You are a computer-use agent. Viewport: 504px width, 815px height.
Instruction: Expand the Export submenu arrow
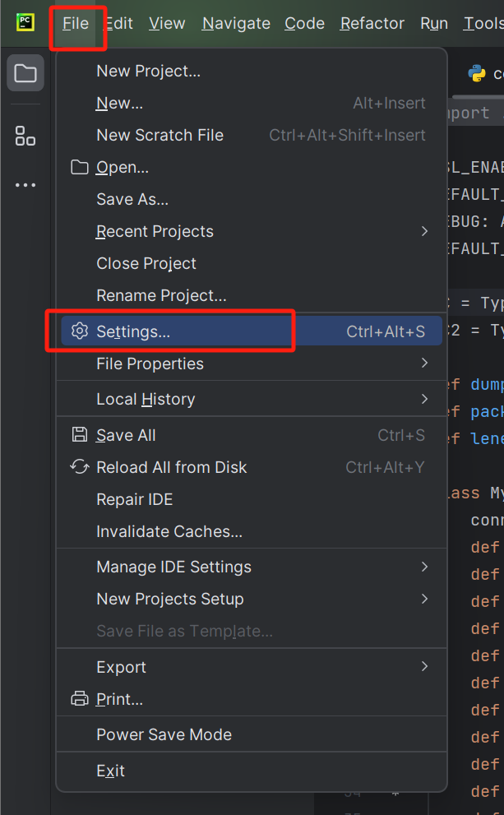tap(424, 666)
